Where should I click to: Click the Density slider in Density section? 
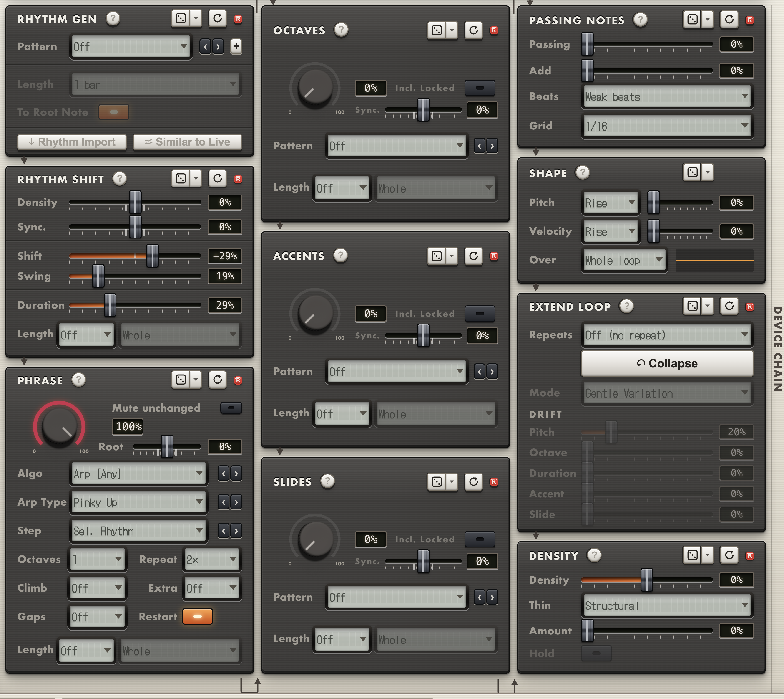(647, 580)
